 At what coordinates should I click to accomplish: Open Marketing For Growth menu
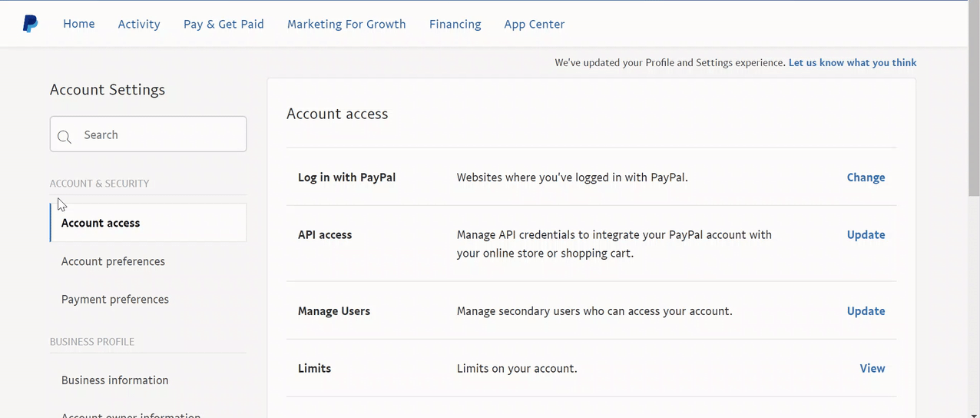[346, 24]
